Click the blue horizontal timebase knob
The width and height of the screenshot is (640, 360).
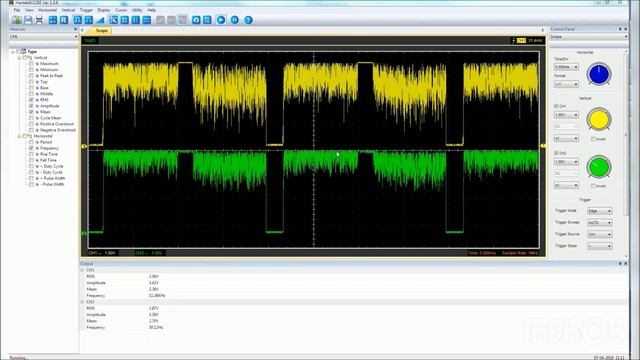pos(599,74)
